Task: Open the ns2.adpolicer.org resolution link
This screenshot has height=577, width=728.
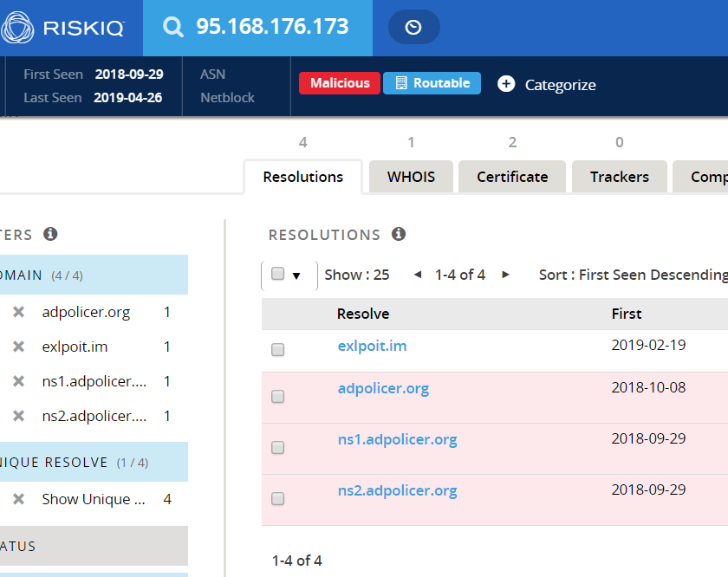Action: point(397,490)
